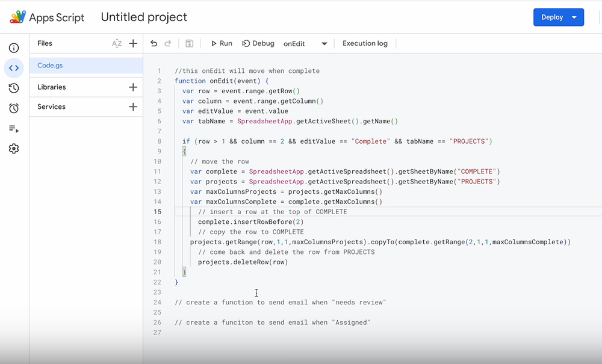Open the Execution log
The width and height of the screenshot is (602, 364).
coord(365,43)
